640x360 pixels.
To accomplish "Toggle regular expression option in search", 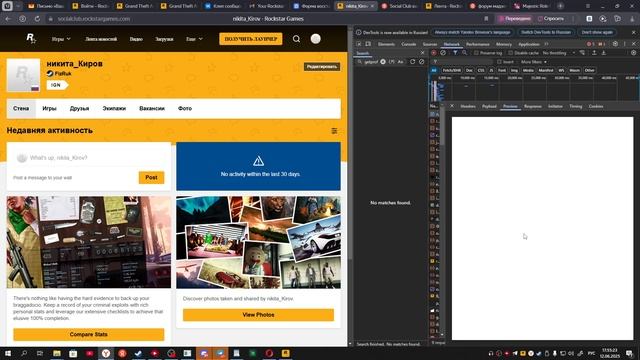I will [391, 62].
